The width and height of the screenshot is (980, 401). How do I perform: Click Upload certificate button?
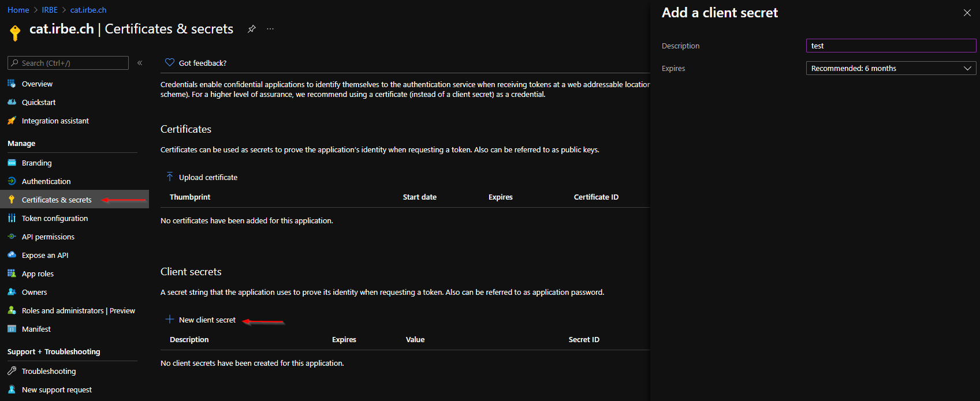(x=202, y=177)
